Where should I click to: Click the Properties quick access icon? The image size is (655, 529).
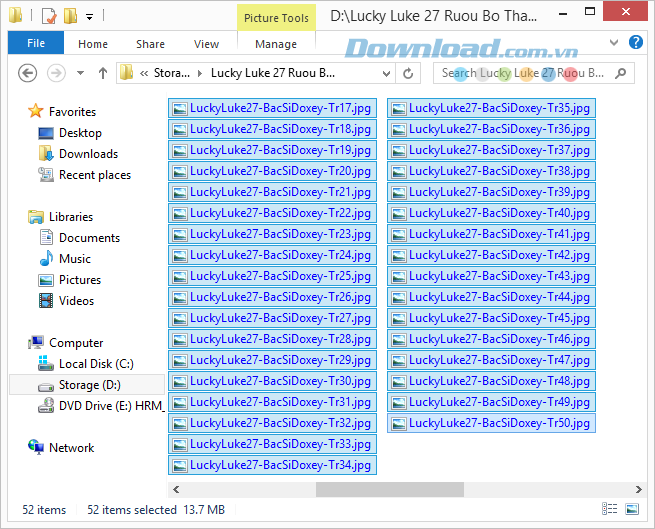(x=49, y=16)
